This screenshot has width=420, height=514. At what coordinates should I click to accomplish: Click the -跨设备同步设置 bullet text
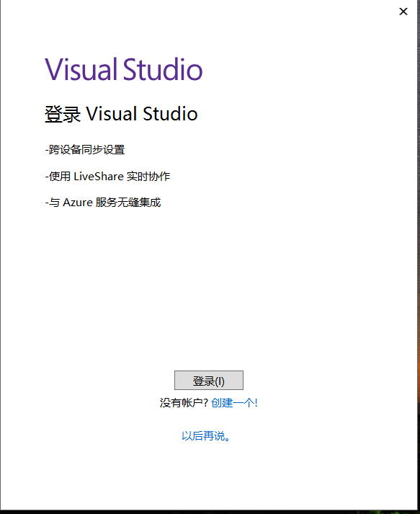coord(85,150)
